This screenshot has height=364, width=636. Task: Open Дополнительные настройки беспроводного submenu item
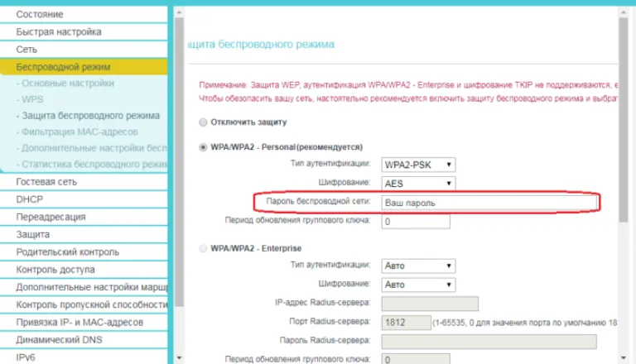pyautogui.click(x=92, y=148)
